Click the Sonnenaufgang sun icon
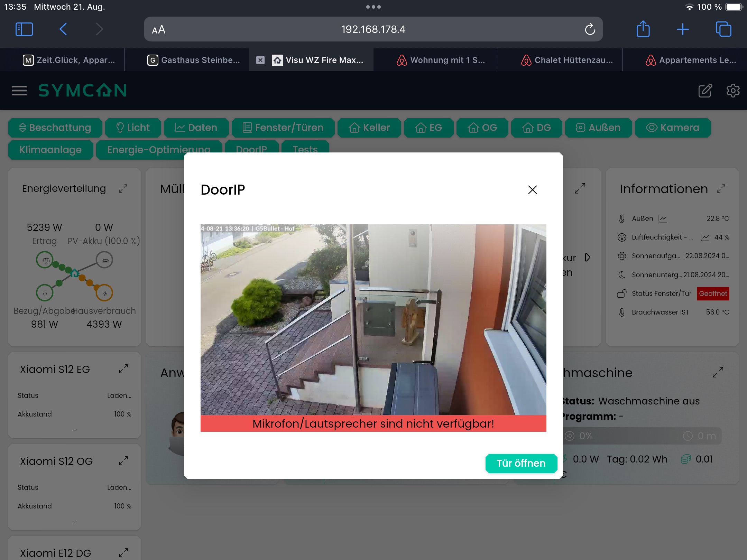747x560 pixels. pyautogui.click(x=621, y=256)
